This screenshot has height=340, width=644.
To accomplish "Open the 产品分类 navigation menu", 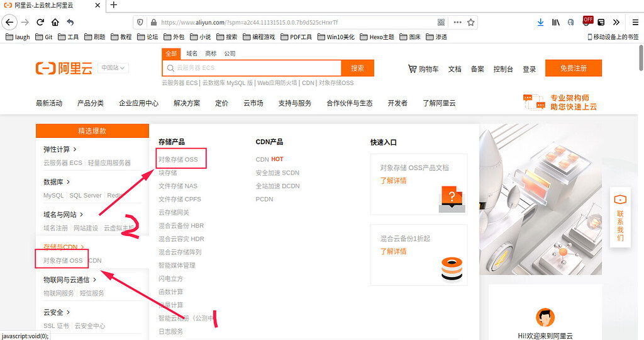I will tap(91, 103).
